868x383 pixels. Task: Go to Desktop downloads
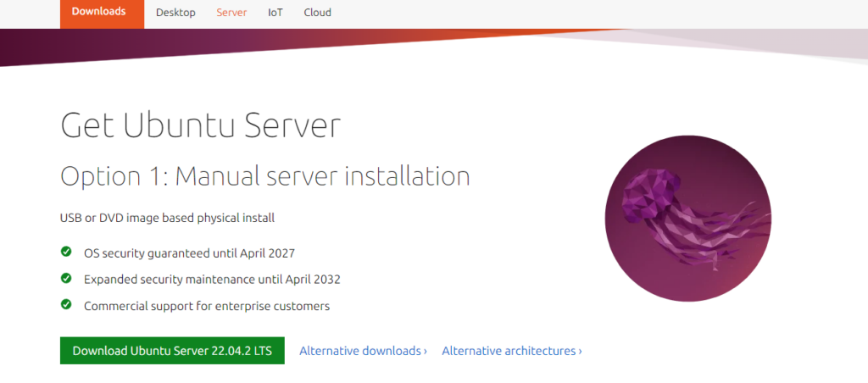175,12
